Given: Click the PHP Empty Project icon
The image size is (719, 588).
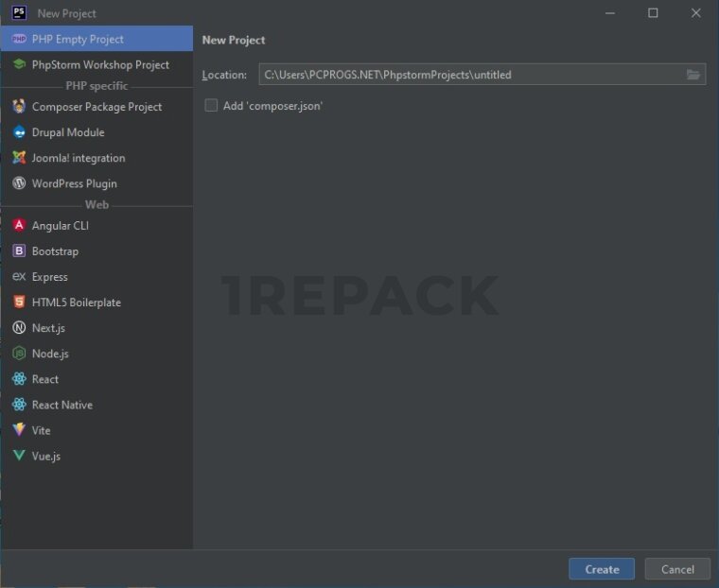Looking at the screenshot, I should (x=18, y=40).
